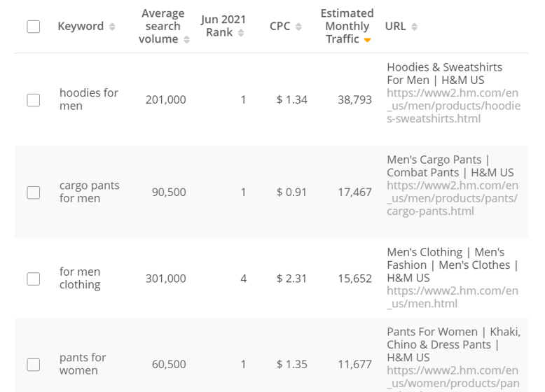Viewport: 545px width, 392px height.
Task: Click the 'Keyword' column header label
Action: coord(81,27)
